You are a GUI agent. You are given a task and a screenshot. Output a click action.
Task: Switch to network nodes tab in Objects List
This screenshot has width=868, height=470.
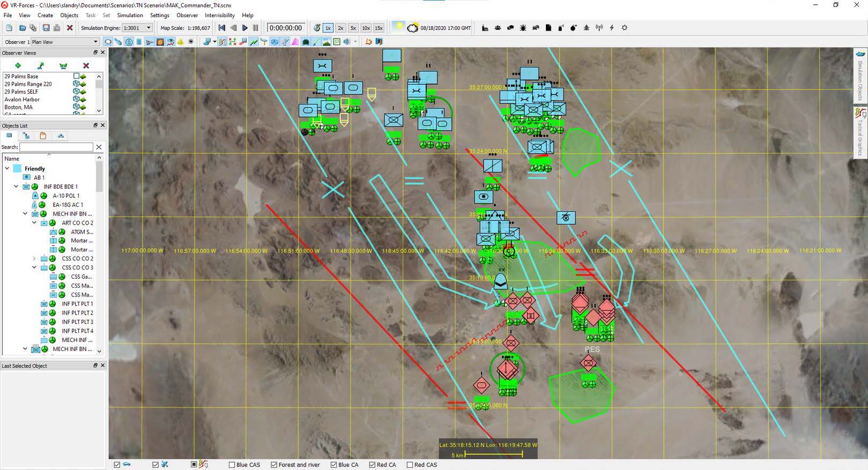(61, 136)
